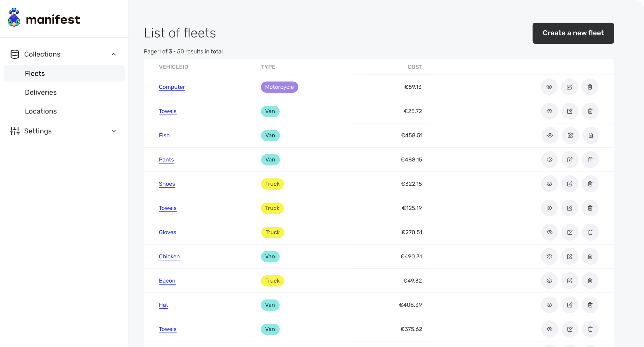The image size is (644, 347).
Task: Open the Computer fleet link
Action: 172,87
